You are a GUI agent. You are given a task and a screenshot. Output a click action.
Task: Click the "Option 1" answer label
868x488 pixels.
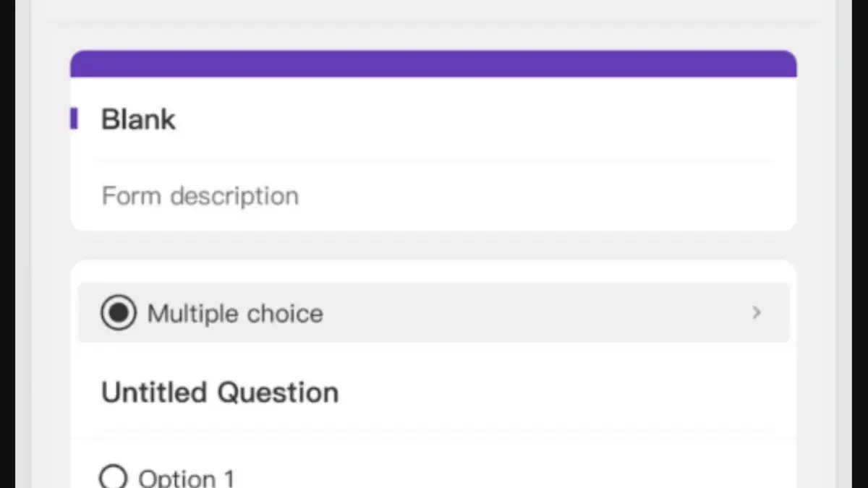coord(187,479)
